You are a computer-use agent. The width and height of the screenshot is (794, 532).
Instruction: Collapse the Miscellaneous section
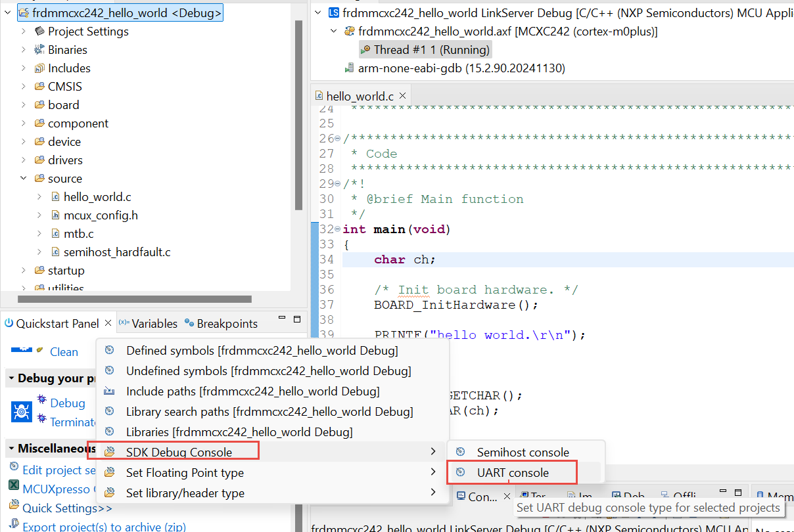(11, 449)
